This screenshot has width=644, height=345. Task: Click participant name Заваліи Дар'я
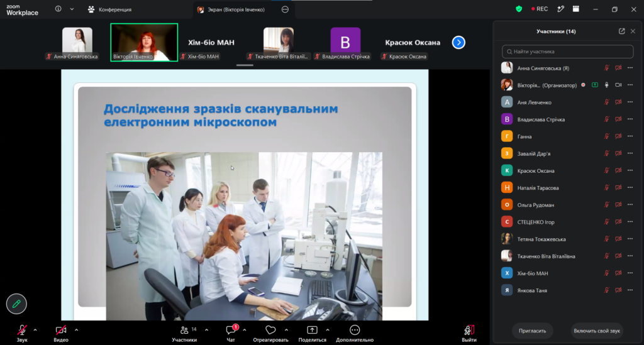tap(533, 154)
